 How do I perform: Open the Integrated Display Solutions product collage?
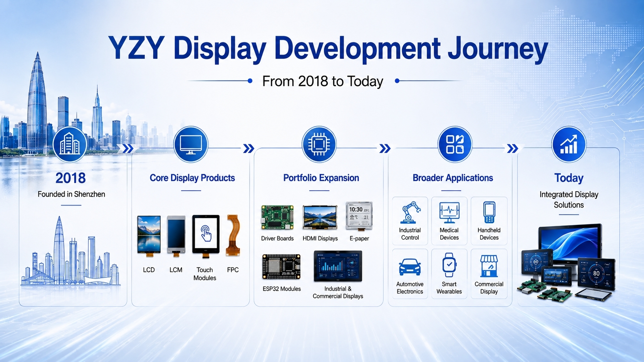click(x=569, y=262)
